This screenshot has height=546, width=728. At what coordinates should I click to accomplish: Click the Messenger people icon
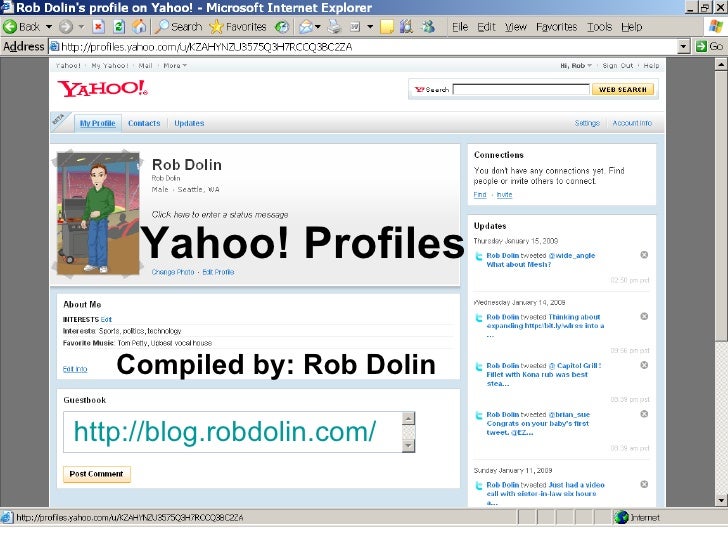pos(428,27)
